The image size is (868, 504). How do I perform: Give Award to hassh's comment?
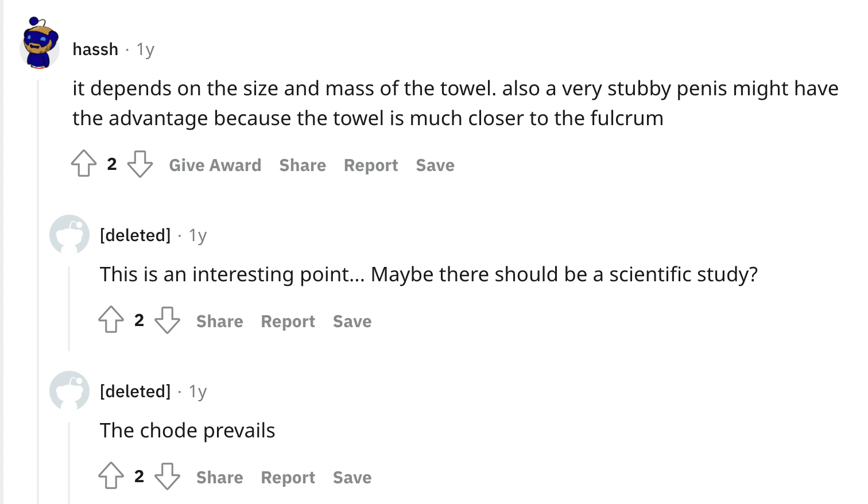(215, 165)
